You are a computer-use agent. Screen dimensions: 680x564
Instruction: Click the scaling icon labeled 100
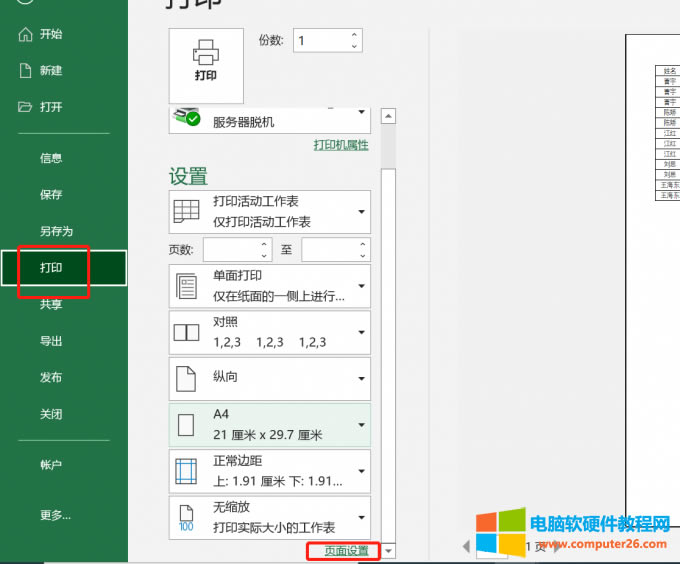(186, 518)
